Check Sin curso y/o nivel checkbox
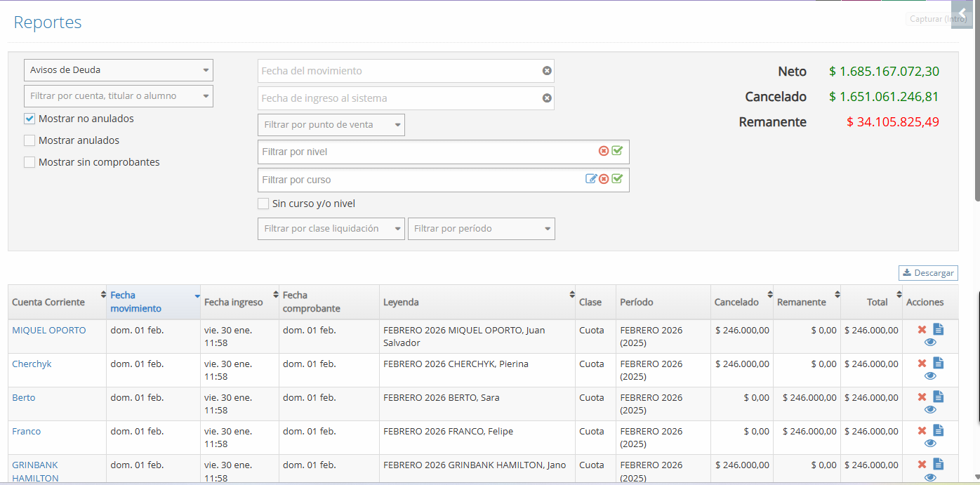980x485 pixels. 263,204
